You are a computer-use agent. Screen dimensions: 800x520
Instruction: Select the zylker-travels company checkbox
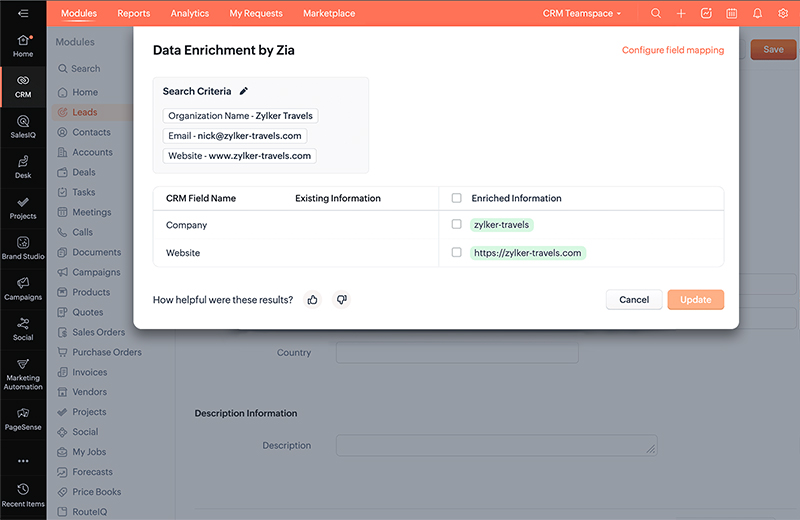[457, 225]
